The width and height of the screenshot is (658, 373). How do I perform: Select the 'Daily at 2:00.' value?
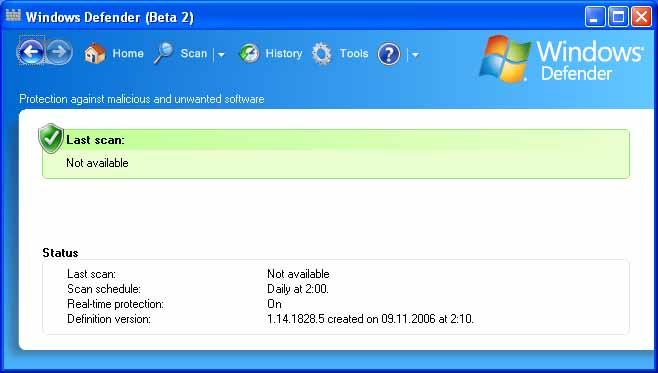tap(298, 289)
